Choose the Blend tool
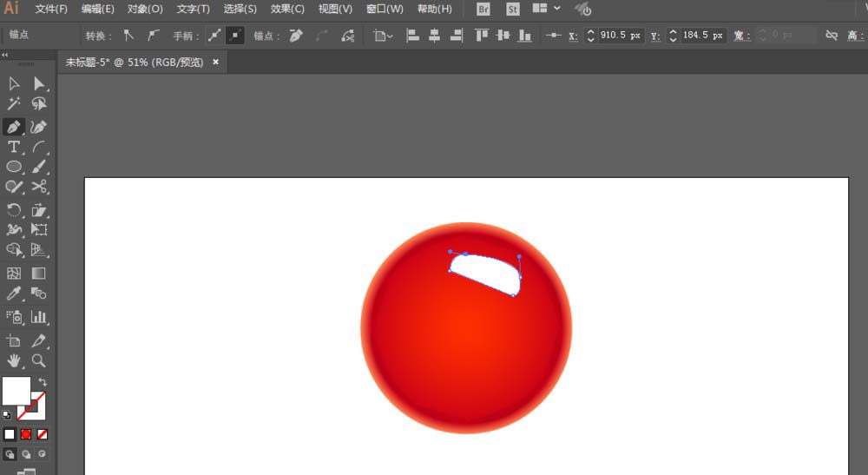The image size is (868, 475). [38, 293]
